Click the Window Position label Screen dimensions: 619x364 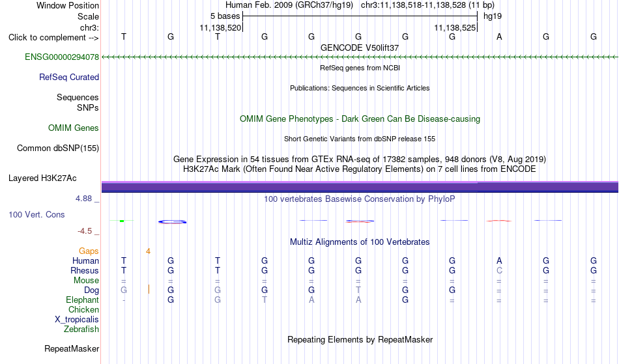(x=68, y=5)
